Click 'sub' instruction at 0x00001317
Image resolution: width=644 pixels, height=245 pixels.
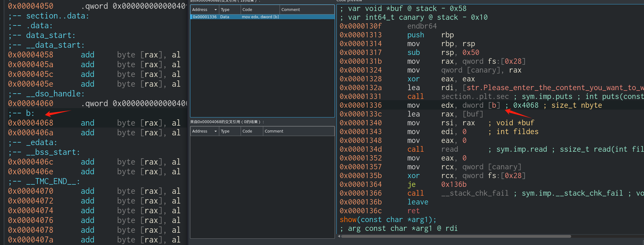[x=413, y=52]
